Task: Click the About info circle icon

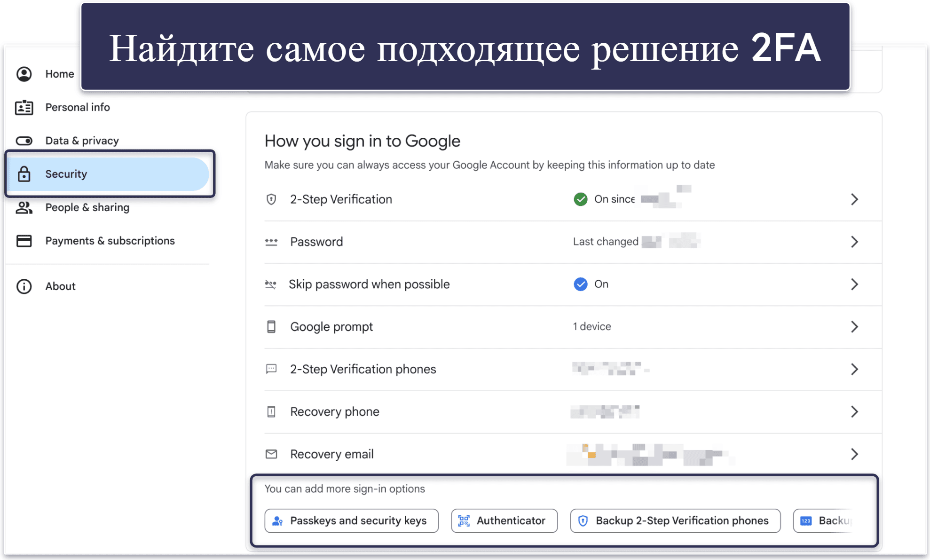Action: click(24, 286)
